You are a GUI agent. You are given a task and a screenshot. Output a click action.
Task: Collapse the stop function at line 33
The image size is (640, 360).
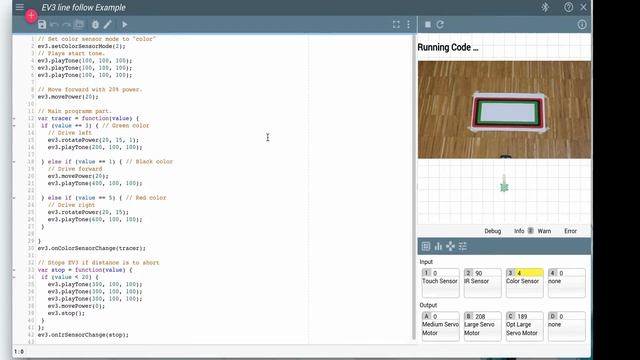tap(14, 270)
